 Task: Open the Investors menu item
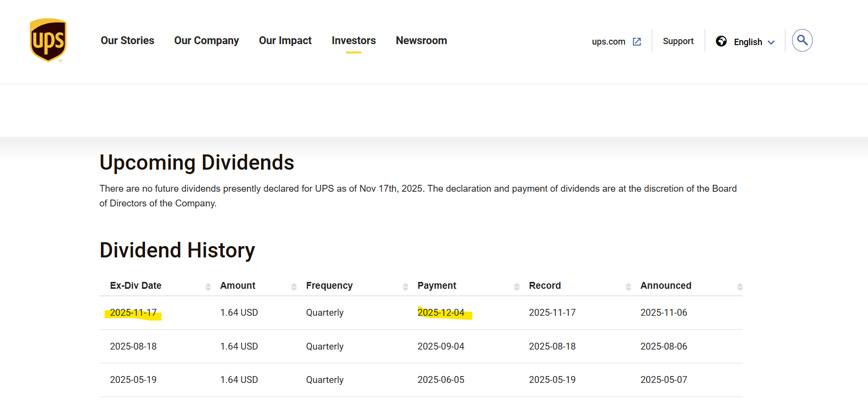tap(354, 41)
